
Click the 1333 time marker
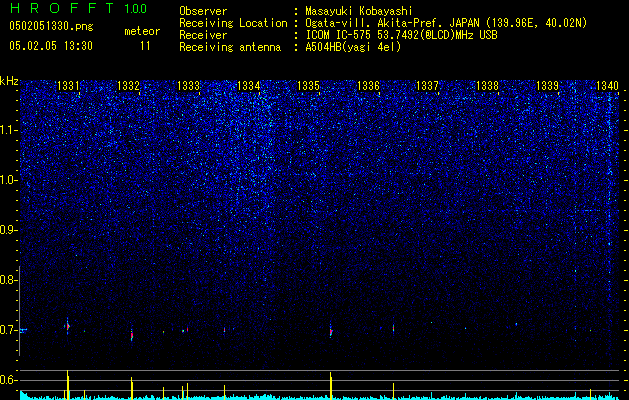coord(189,86)
